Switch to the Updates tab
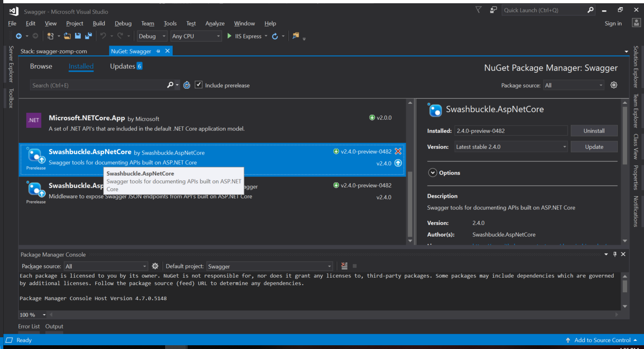This screenshot has width=644, height=349. tap(123, 66)
